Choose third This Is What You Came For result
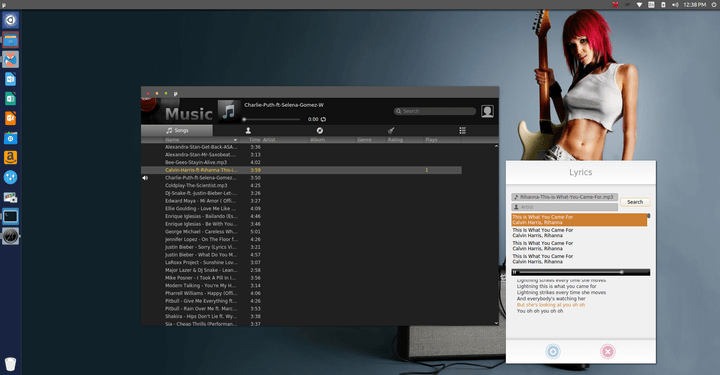Screen dimensions: 720x375 tap(579, 246)
